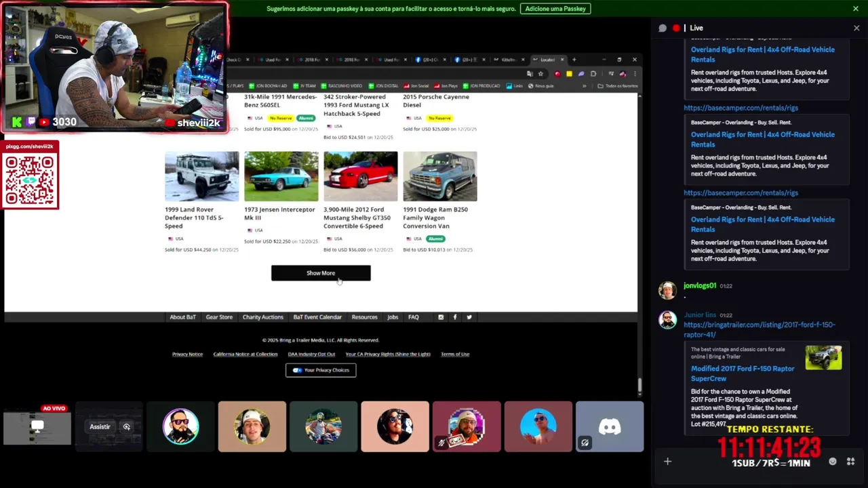Select the AO VIVO screen share tile
The image size is (868, 488).
point(37,427)
